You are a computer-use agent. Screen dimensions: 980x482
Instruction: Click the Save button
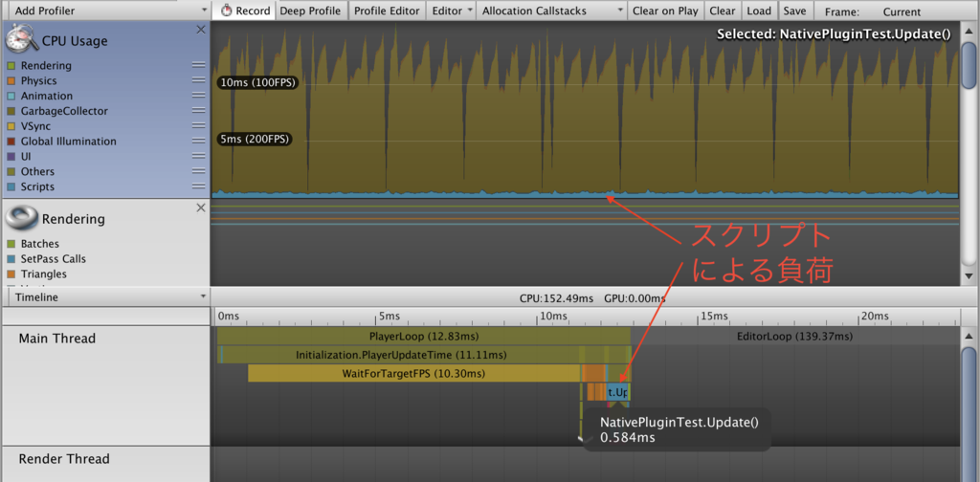[794, 11]
